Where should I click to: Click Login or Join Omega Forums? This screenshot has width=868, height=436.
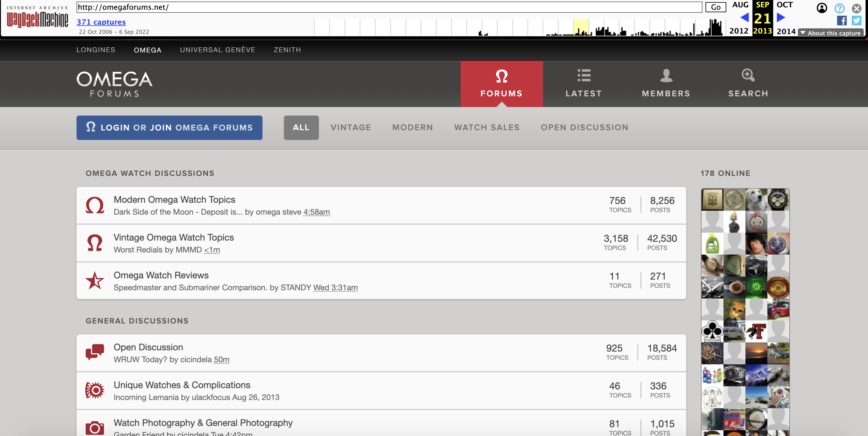tap(169, 128)
